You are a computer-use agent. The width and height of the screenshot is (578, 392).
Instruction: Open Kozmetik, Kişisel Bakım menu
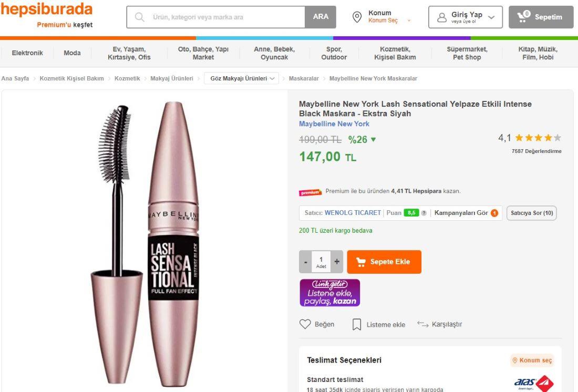[395, 53]
